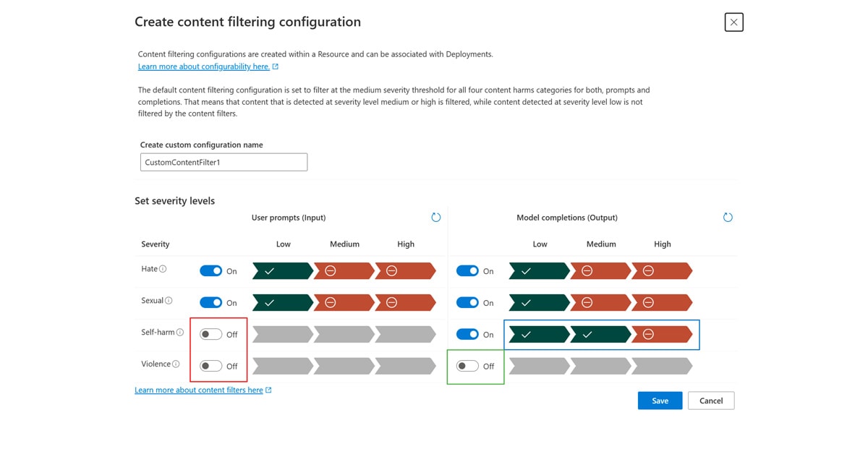Save the content filtering configuration
Image resolution: width=868 pixels, height=454 pixels.
click(660, 401)
